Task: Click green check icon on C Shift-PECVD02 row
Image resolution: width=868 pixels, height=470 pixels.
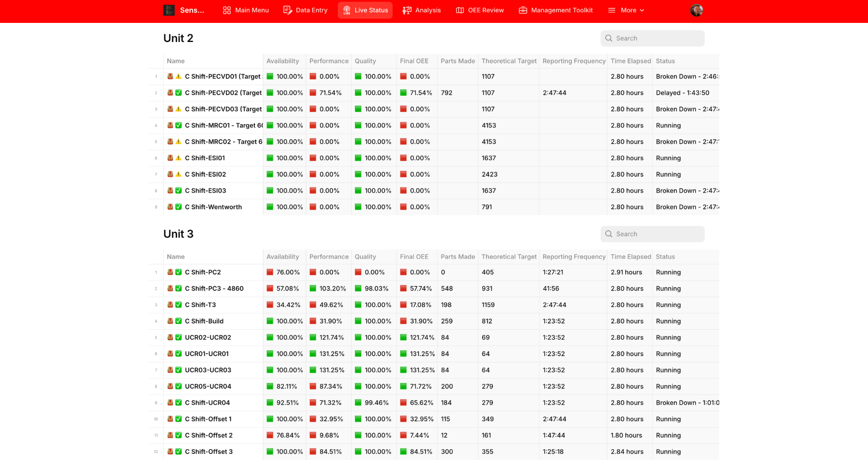Action: (178, 92)
